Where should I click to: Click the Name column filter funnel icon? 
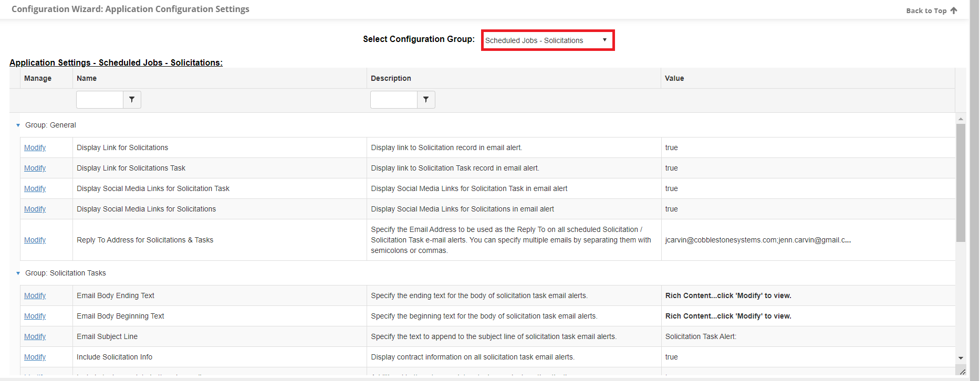click(x=132, y=100)
